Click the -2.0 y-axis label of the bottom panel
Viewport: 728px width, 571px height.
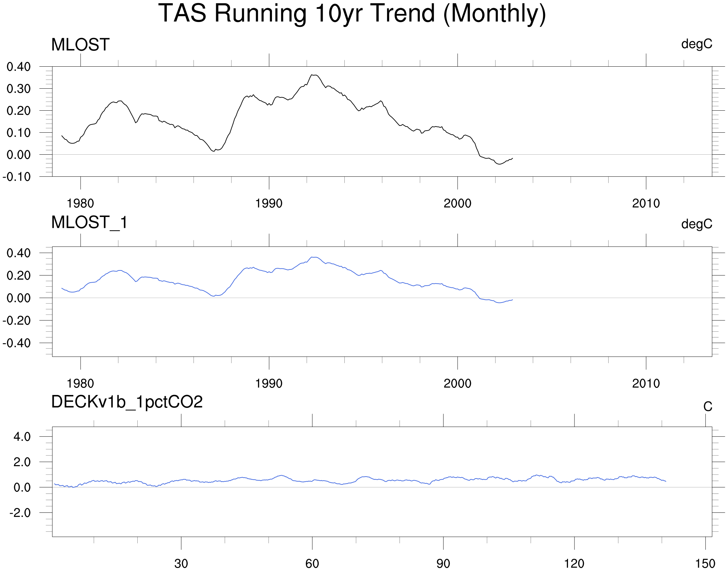[x=20, y=513]
